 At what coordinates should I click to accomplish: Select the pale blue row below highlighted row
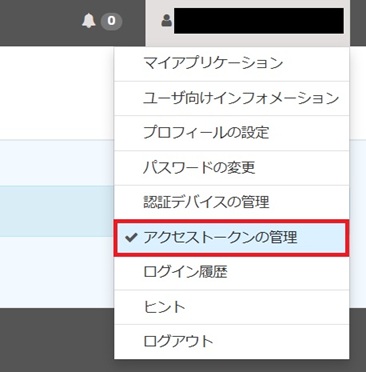click(57, 272)
